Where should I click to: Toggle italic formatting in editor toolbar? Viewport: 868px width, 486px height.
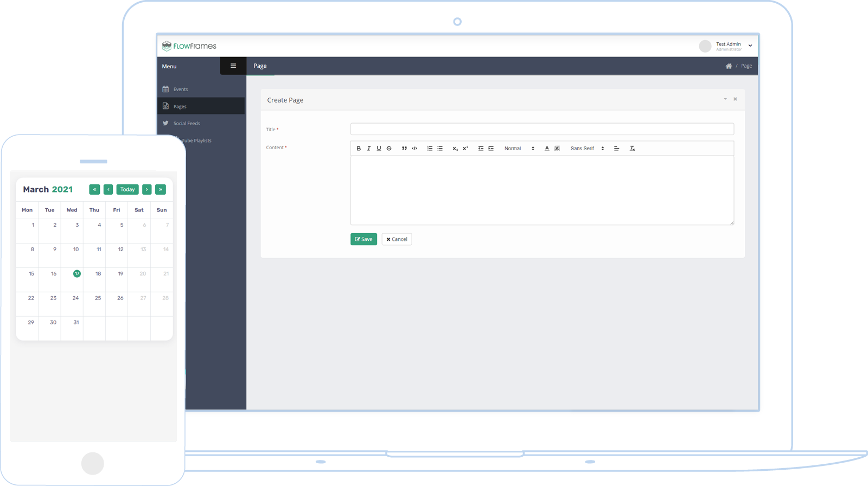(369, 149)
